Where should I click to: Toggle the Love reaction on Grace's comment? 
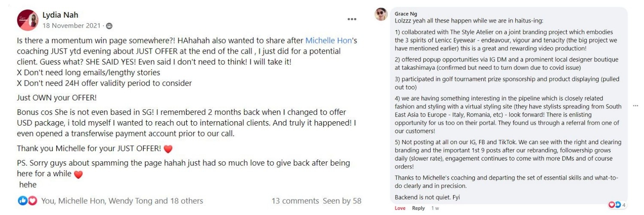400,208
